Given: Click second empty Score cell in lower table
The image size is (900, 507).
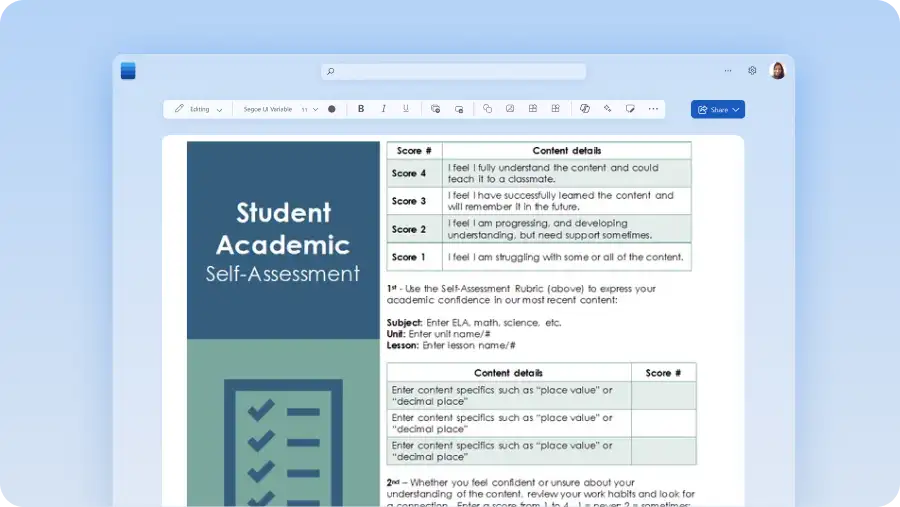Looking at the screenshot, I should click(x=664, y=423).
